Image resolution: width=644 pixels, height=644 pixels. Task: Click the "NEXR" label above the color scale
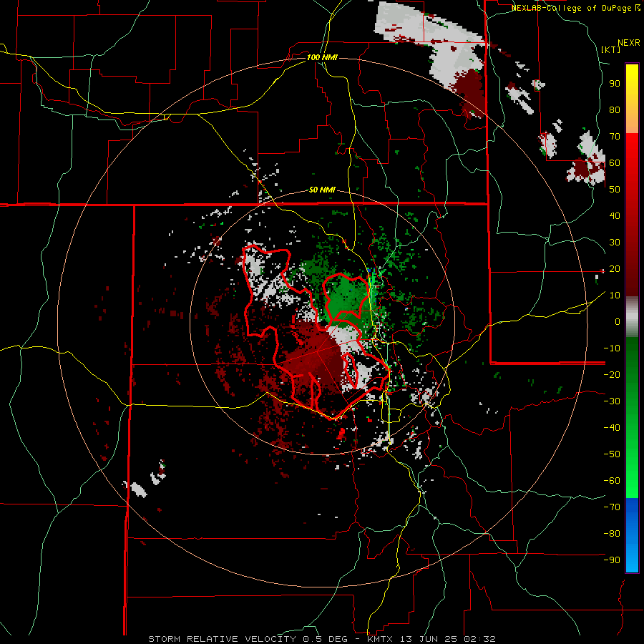(x=629, y=43)
